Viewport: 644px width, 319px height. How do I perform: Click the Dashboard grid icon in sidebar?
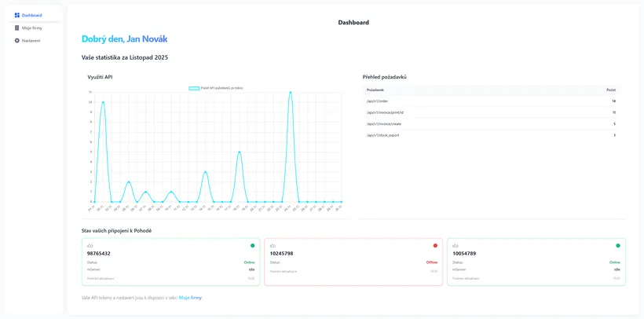[x=17, y=15]
